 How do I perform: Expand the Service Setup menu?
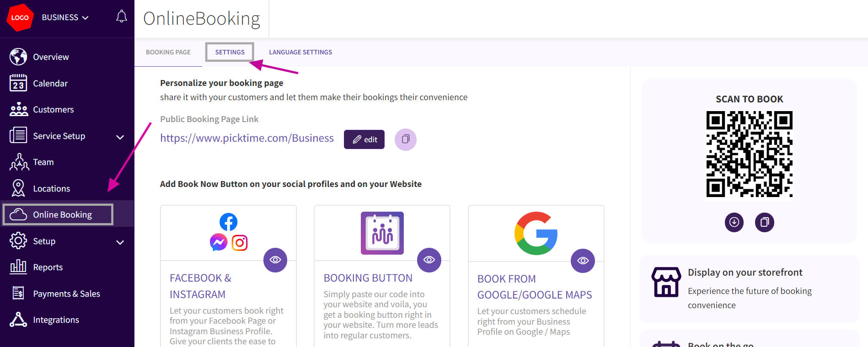click(x=120, y=137)
